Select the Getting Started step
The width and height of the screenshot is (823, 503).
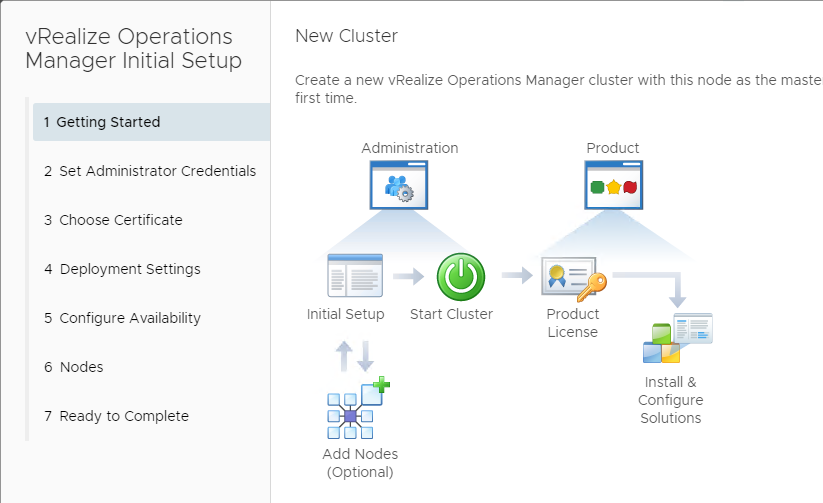[x=152, y=122]
